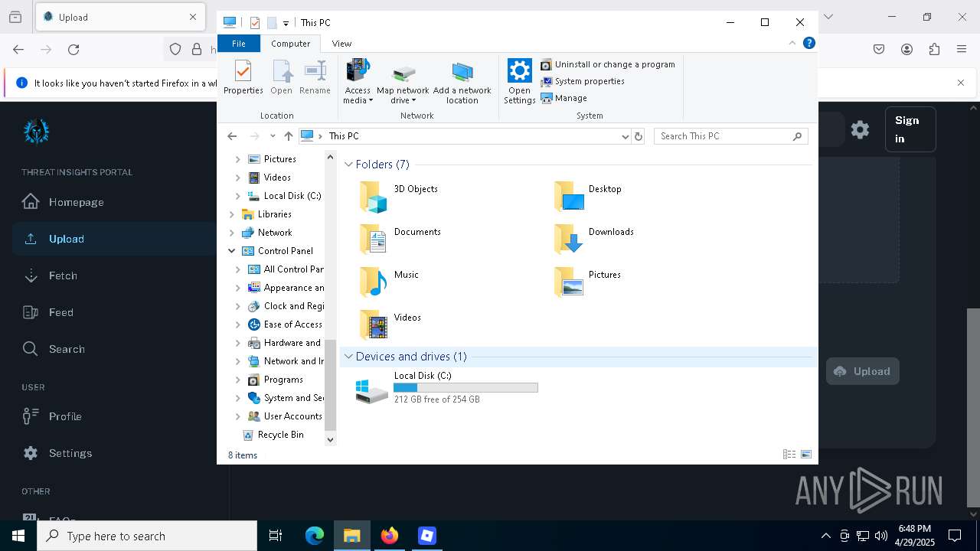Go back in File Explorer
980x551 pixels.
tap(232, 136)
